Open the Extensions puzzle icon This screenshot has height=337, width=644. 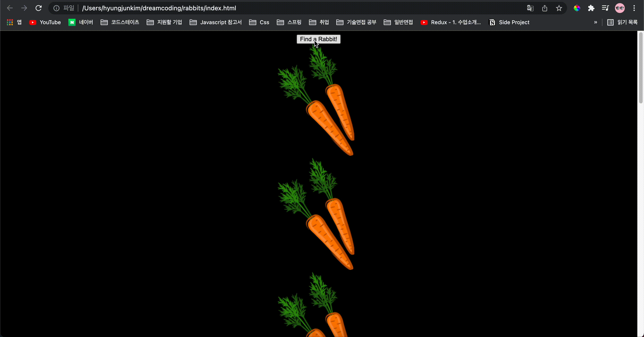point(591,8)
